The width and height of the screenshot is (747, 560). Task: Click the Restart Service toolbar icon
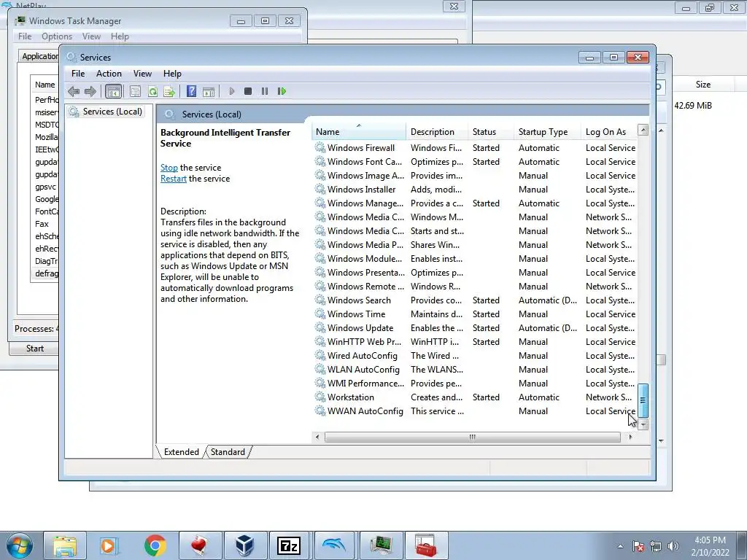pos(282,91)
